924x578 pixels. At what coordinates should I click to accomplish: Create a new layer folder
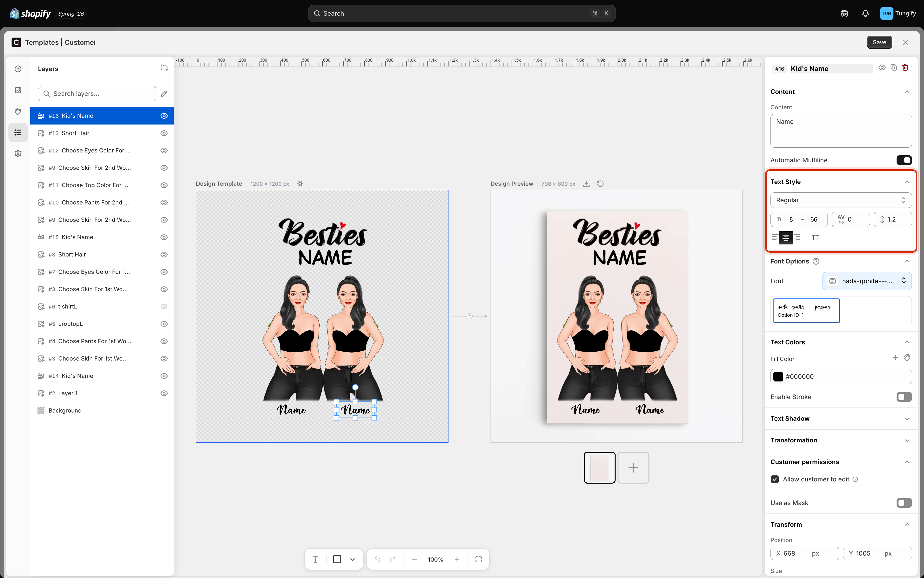164,68
